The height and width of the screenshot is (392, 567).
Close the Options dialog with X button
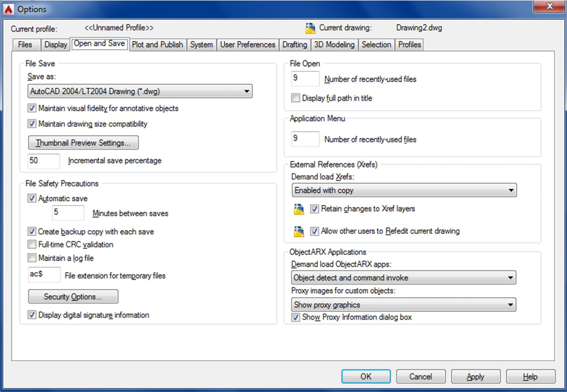pyautogui.click(x=549, y=6)
